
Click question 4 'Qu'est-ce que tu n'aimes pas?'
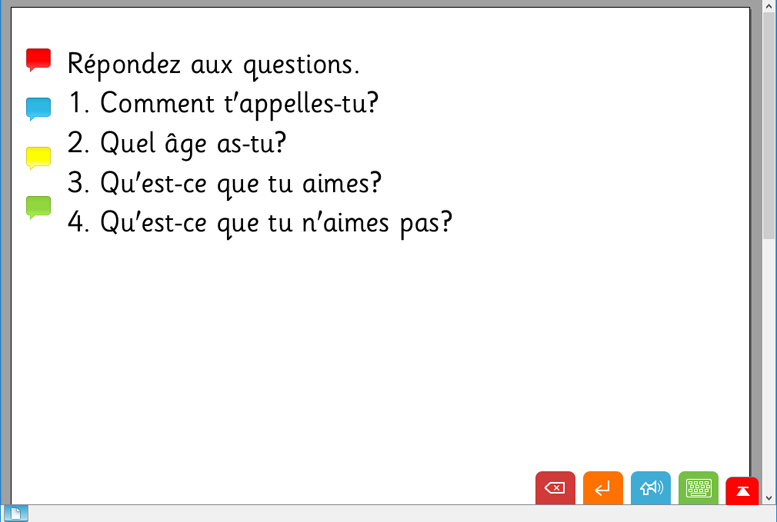[260, 222]
